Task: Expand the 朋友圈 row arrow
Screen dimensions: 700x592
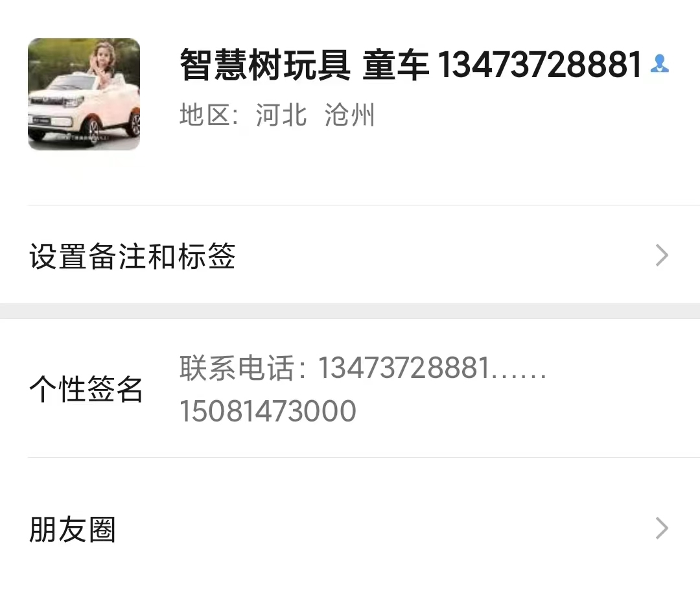Action: pos(662,528)
